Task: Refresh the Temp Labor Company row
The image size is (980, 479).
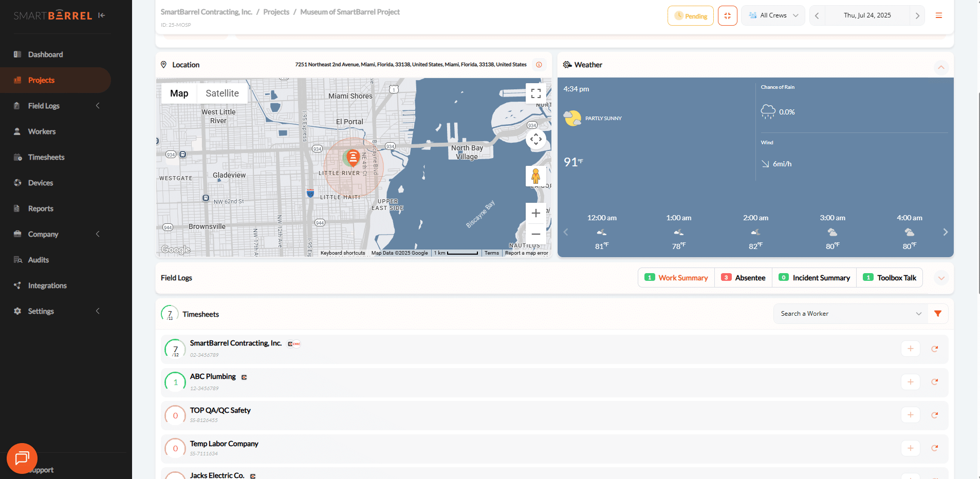Action: point(935,448)
